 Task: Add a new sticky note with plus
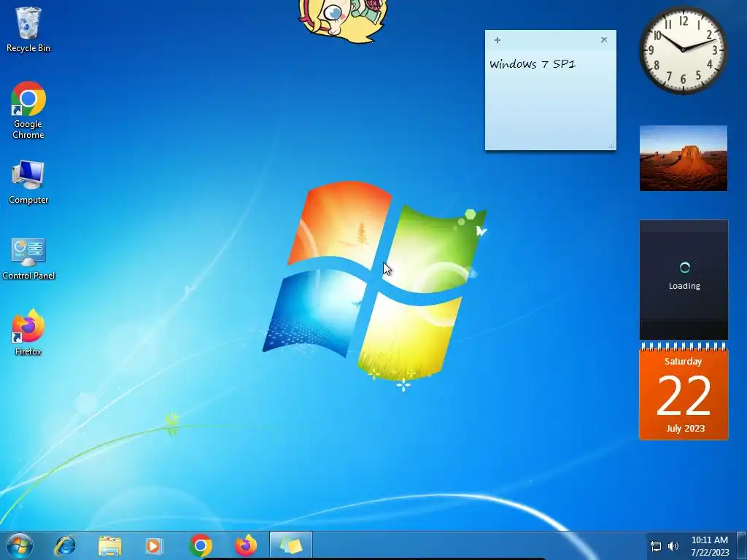coord(498,40)
